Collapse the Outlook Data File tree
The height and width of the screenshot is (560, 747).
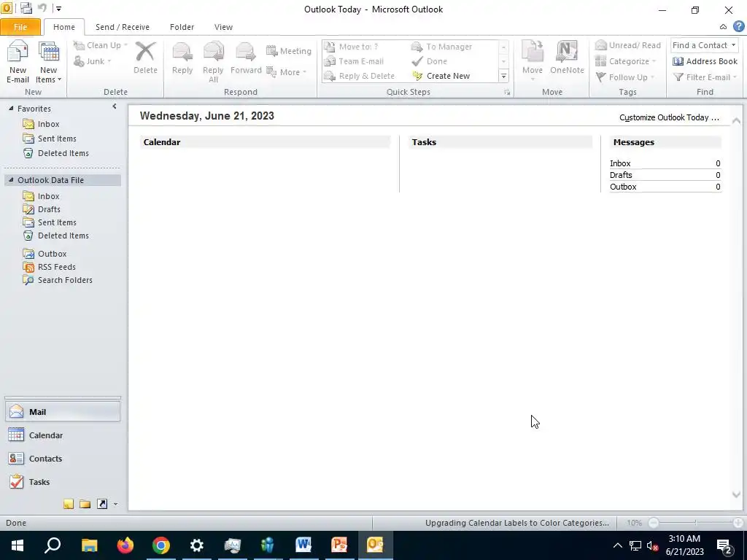click(11, 180)
